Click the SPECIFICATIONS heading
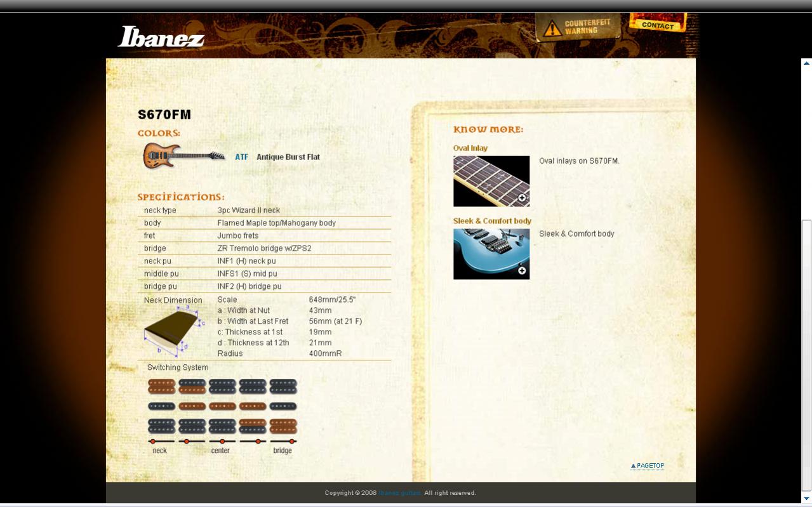The image size is (812, 507). tap(181, 197)
